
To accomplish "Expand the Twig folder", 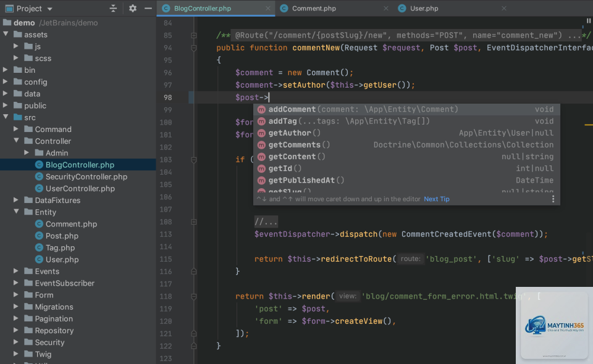I will (16, 354).
